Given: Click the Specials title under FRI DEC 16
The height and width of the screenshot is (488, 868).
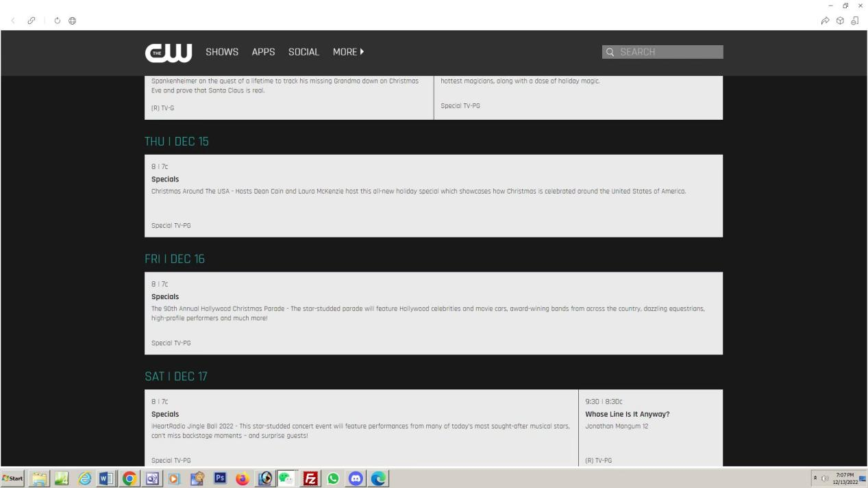Looking at the screenshot, I should click(x=165, y=297).
